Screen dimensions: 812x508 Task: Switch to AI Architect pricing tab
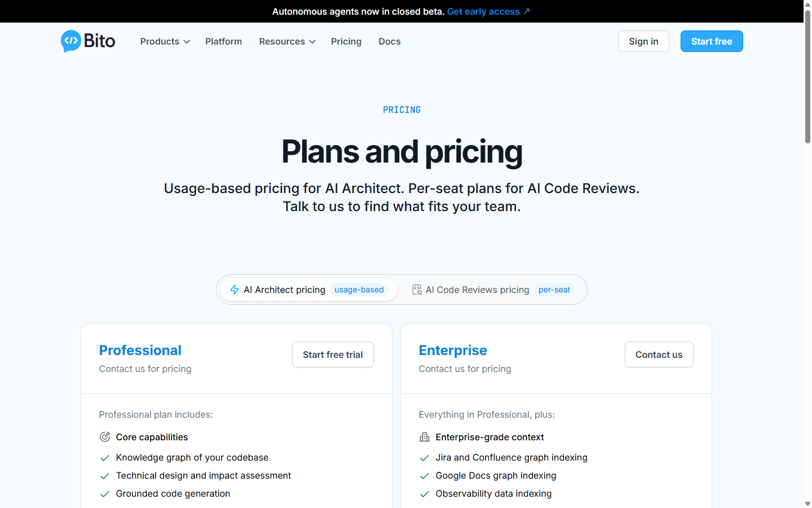308,290
